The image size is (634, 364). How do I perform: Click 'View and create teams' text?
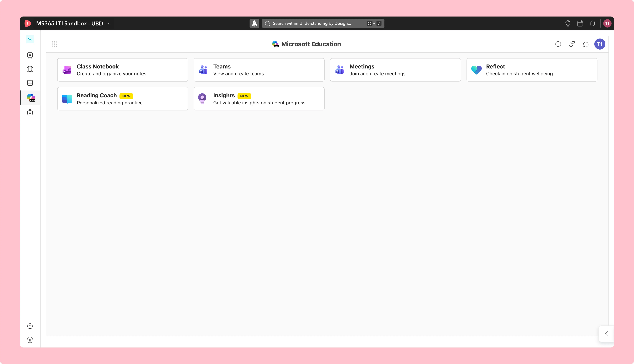click(x=238, y=74)
